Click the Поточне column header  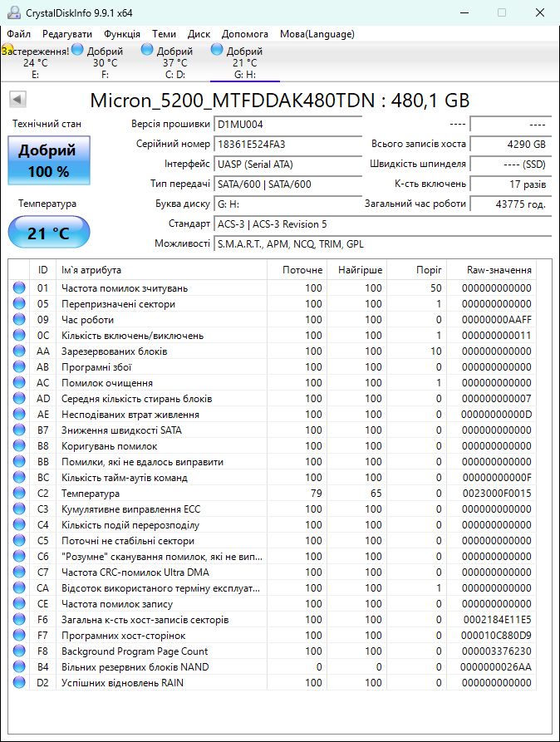[297, 270]
